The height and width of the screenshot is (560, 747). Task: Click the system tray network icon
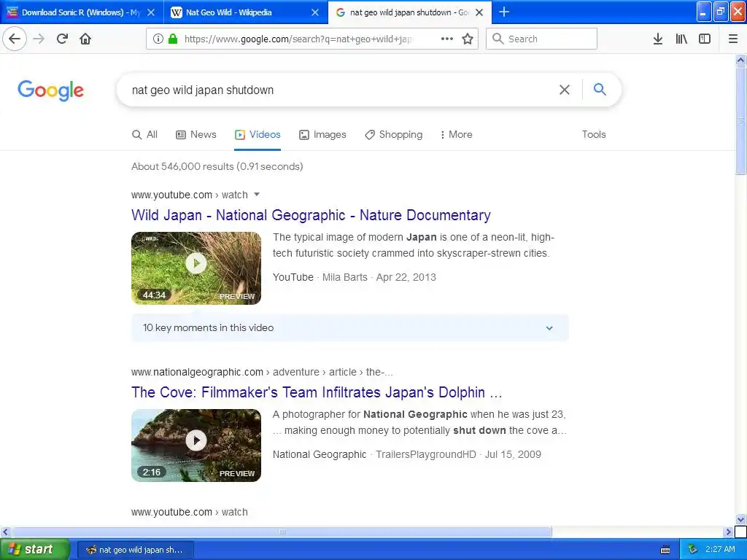(693, 550)
